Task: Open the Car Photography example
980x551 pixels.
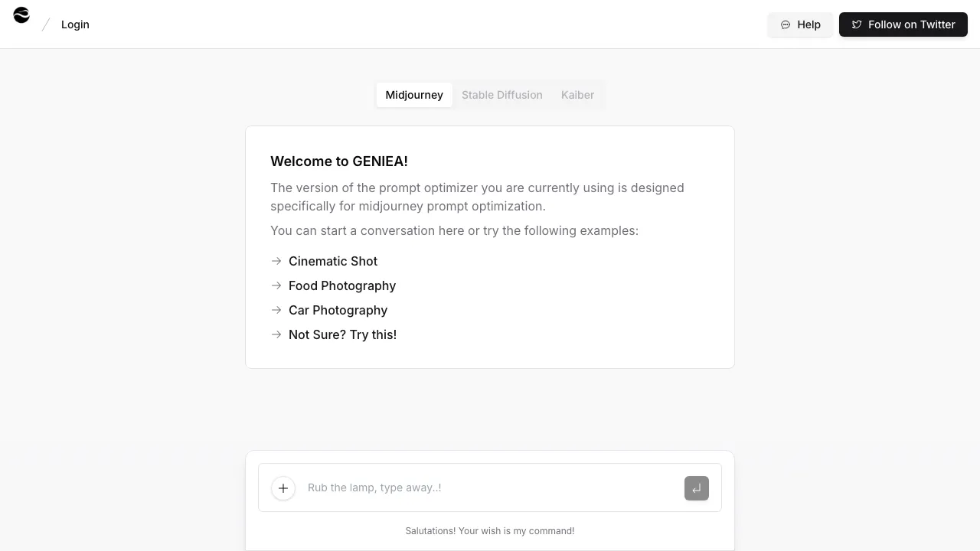Action: (338, 310)
